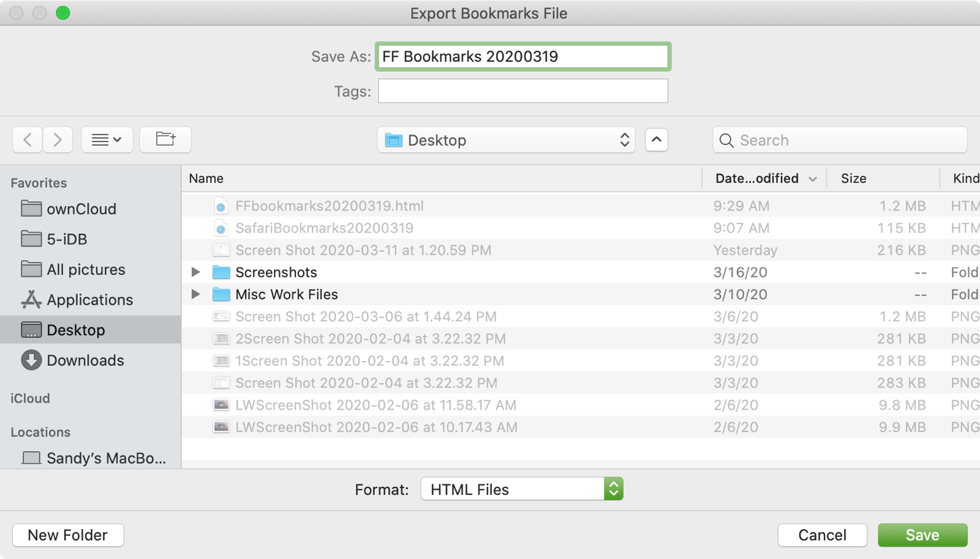Click the magnifying glass search icon
The image size is (980, 559).
[726, 140]
